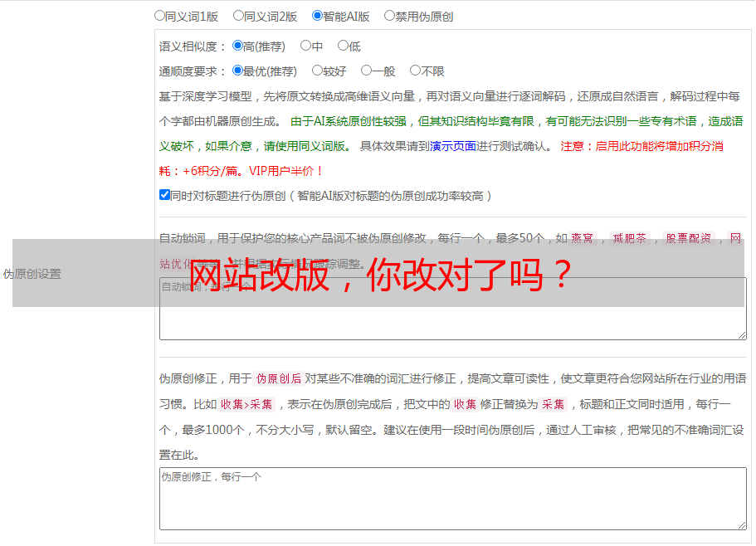Choose the 智能AI版 radio option
The image size is (756, 546).
coord(317,16)
